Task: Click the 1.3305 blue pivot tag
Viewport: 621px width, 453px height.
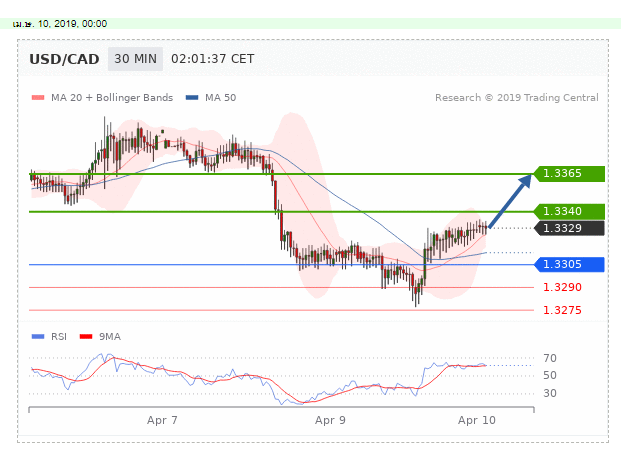Action: (569, 265)
